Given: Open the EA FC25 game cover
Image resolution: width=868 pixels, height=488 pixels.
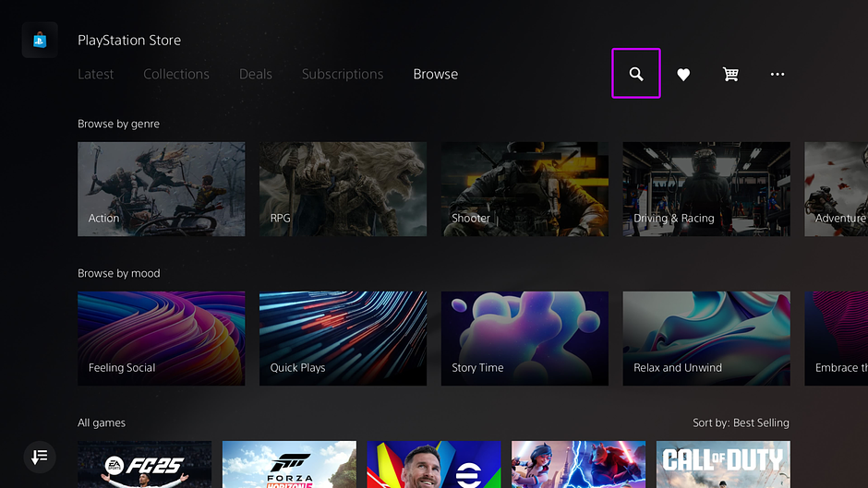Looking at the screenshot, I should tap(144, 464).
